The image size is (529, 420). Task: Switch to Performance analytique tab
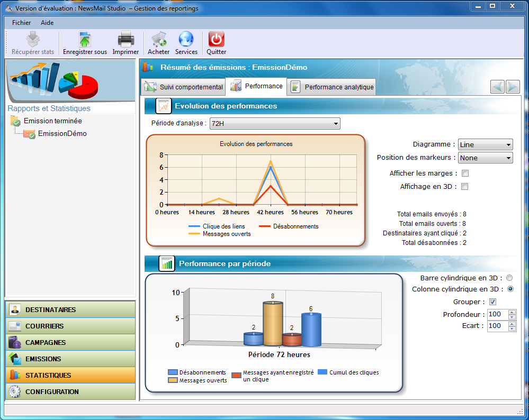(x=332, y=87)
